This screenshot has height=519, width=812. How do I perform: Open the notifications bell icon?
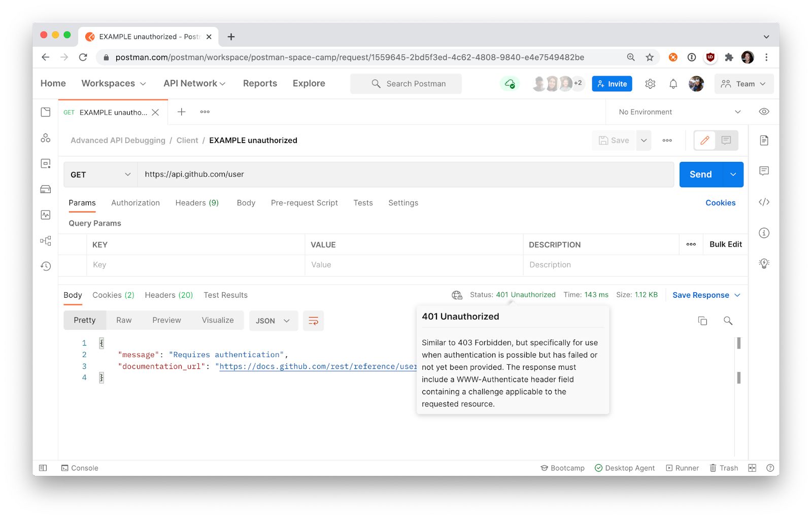click(x=673, y=84)
